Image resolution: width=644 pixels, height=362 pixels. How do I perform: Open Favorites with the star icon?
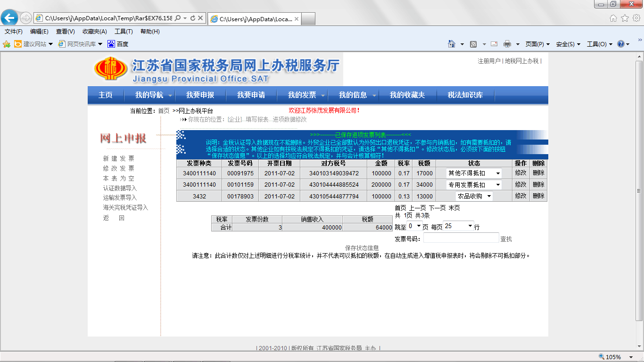625,18
